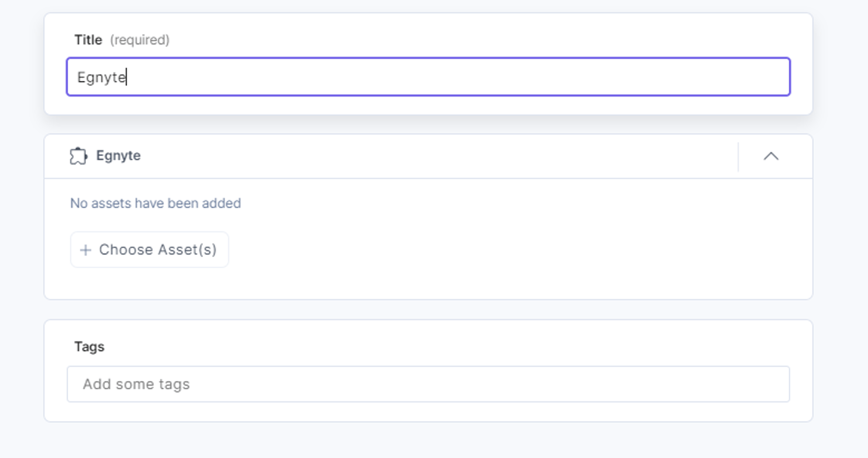Image resolution: width=868 pixels, height=458 pixels.
Task: Click the Egnyte puzzle-piece integration icon
Action: pos(78,156)
